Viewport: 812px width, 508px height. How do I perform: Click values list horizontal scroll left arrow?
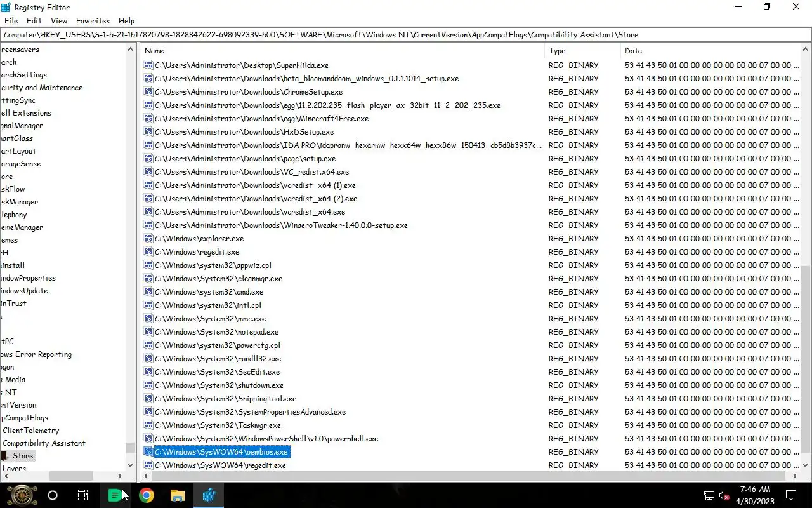pos(147,476)
